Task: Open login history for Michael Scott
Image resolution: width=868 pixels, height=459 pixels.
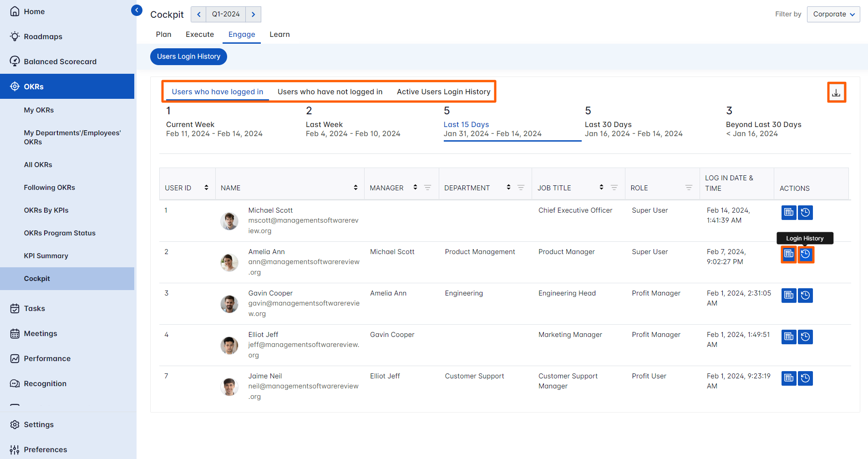Action: tap(805, 212)
